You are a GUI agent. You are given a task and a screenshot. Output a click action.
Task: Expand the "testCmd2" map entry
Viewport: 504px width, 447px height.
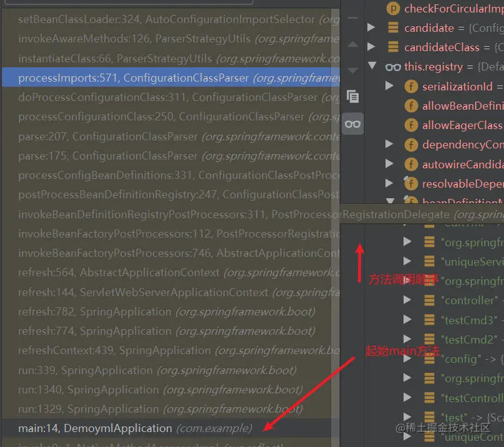click(407, 339)
